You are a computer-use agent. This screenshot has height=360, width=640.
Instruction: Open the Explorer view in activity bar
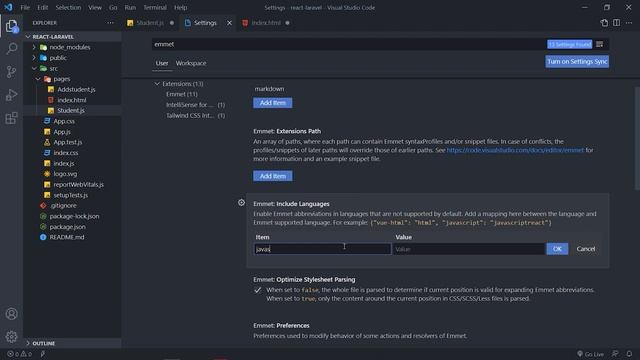[11, 26]
